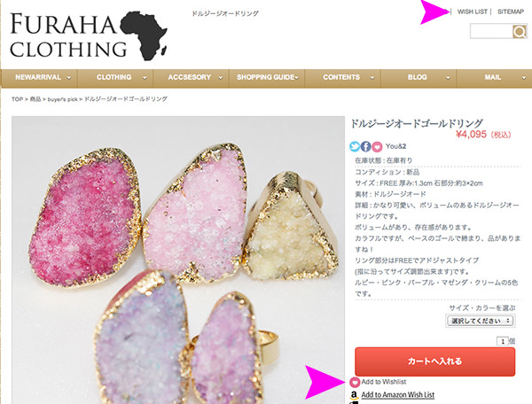The width and height of the screenshot is (532, 404).
Task: Go to the BLOG menu item
Action: 419,78
